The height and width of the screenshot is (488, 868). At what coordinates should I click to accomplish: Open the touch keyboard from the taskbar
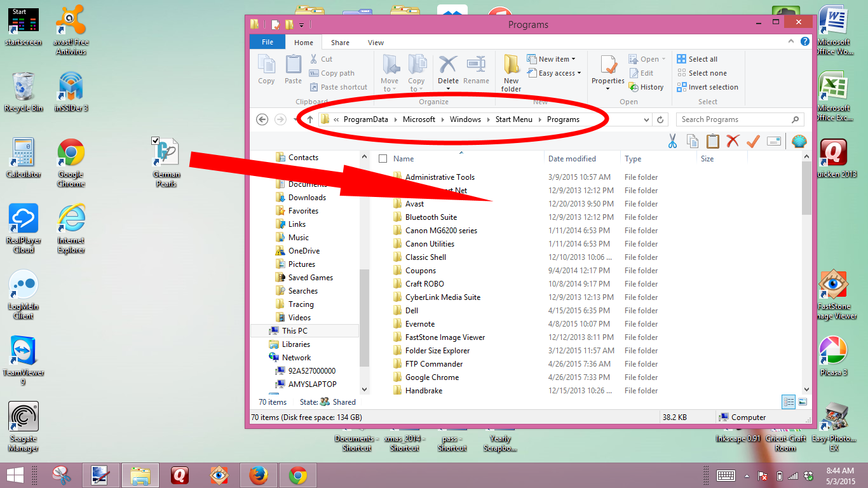[726, 475]
